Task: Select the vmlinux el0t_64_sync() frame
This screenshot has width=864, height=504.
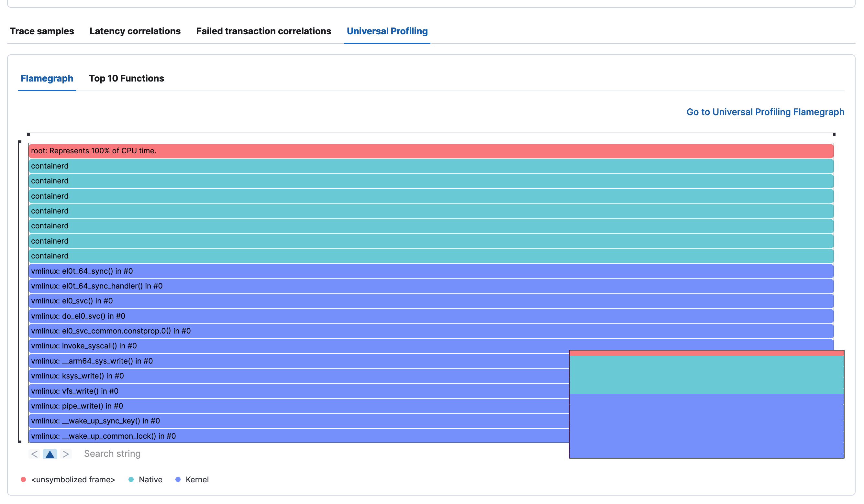Action: tap(431, 271)
